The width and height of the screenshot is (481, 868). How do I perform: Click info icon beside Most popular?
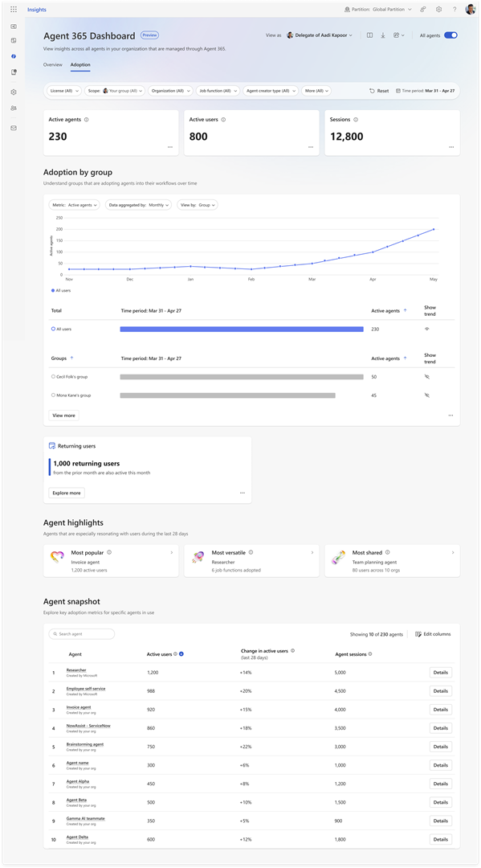109,552
